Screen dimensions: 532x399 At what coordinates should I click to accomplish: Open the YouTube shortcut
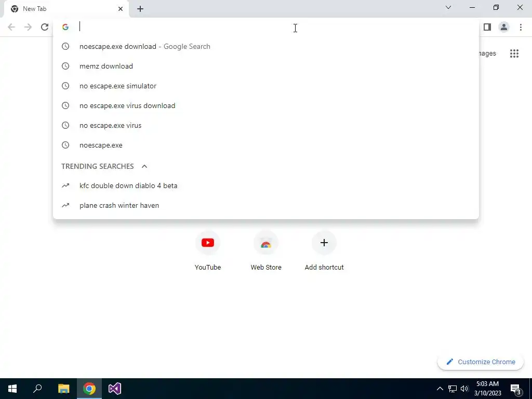pos(208,251)
